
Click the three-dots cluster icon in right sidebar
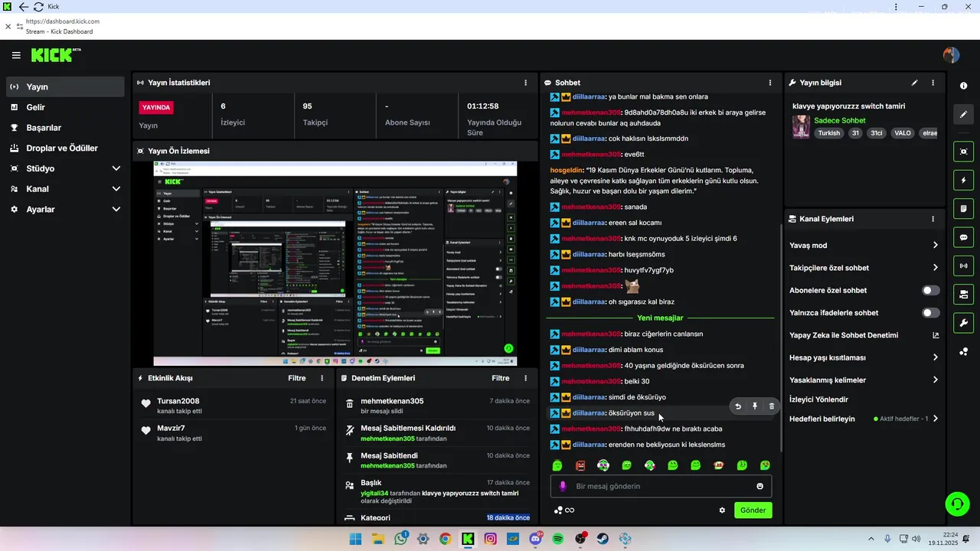pos(963,352)
